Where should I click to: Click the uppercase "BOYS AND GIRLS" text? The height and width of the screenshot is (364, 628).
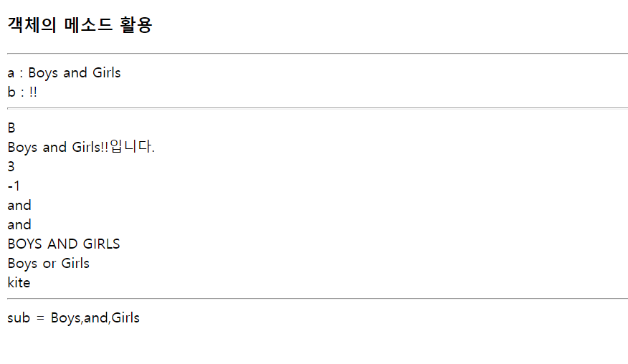point(64,244)
